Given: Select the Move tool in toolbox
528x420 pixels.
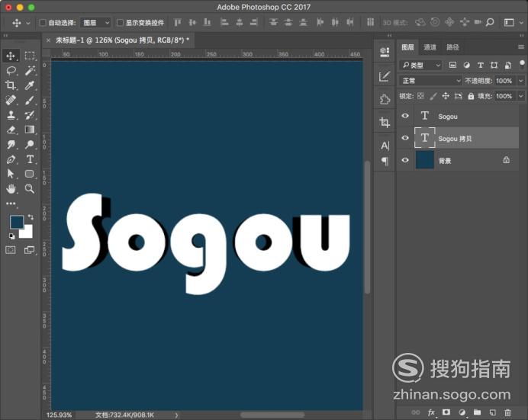Looking at the screenshot, I should click(x=11, y=56).
